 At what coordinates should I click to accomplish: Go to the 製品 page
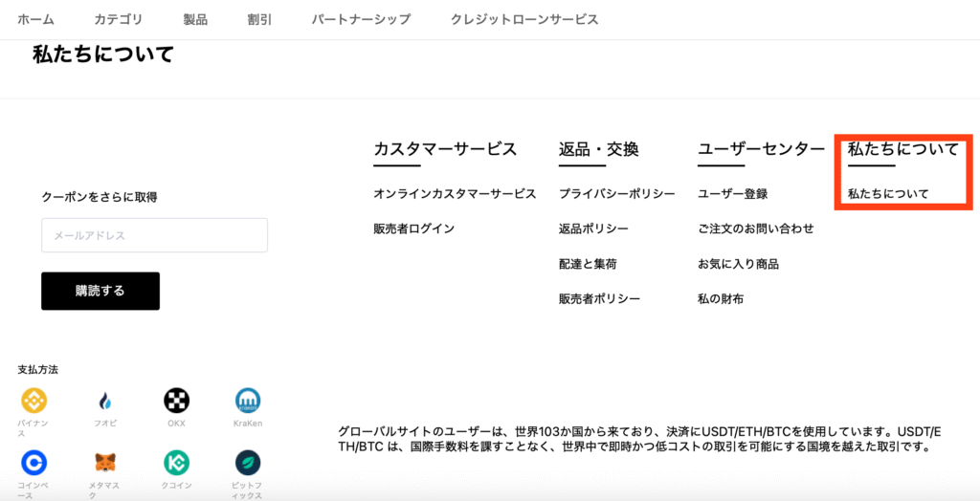pyautogui.click(x=195, y=19)
